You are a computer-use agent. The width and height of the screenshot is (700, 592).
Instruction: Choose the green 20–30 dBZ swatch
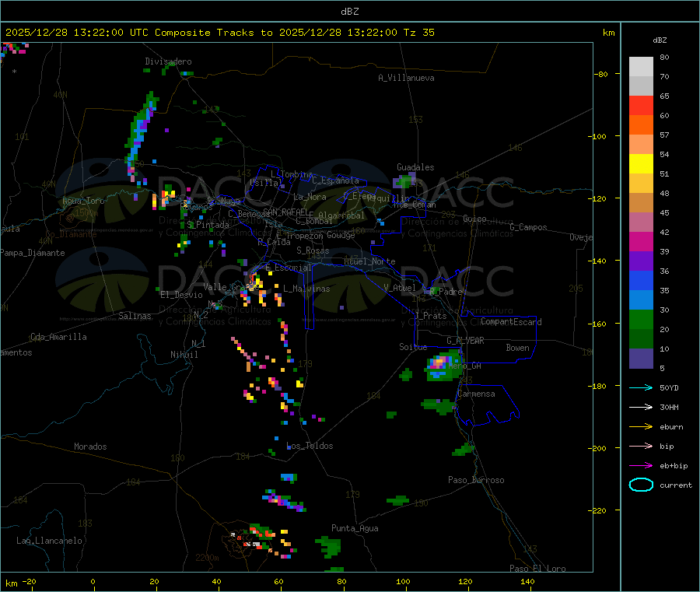[x=641, y=319]
